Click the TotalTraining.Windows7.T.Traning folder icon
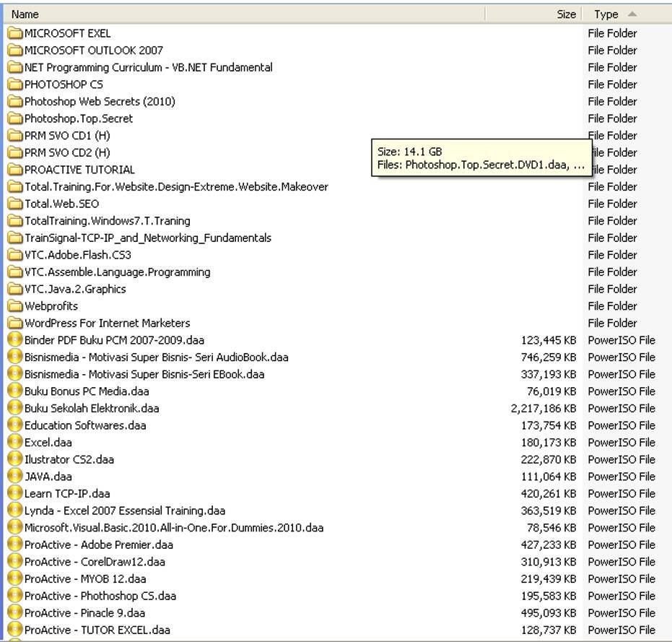 [15, 220]
